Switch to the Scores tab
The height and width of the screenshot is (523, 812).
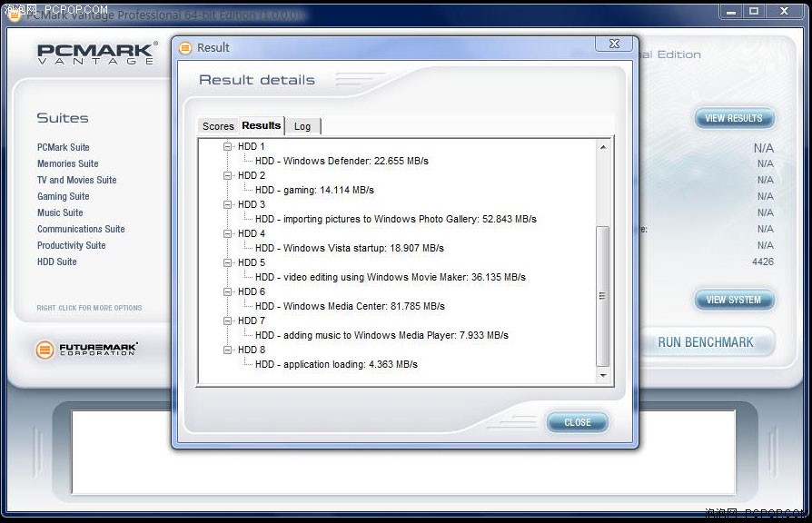pyautogui.click(x=218, y=126)
